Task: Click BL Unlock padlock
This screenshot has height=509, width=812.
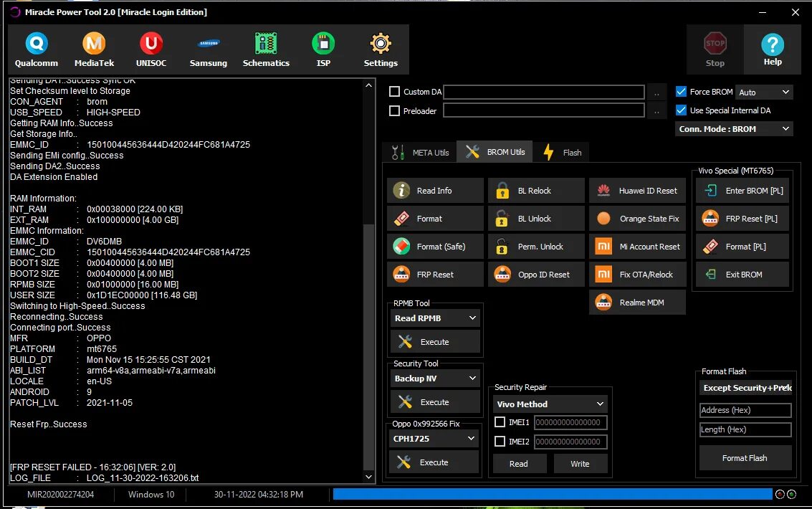Action: (x=536, y=219)
